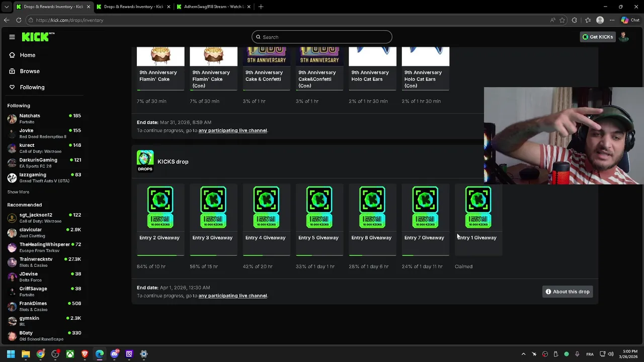
Task: Switch to second Drops & Rewards Inventory tab
Action: (x=133, y=7)
